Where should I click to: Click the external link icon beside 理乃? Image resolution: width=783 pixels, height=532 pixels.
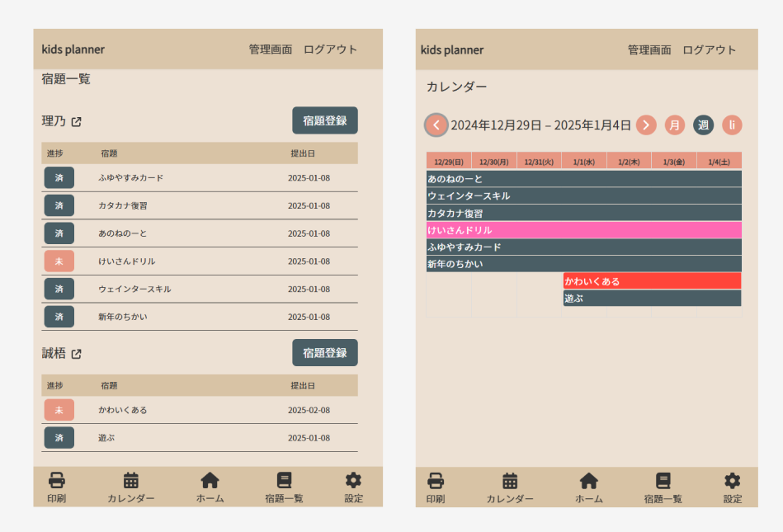tap(77, 121)
